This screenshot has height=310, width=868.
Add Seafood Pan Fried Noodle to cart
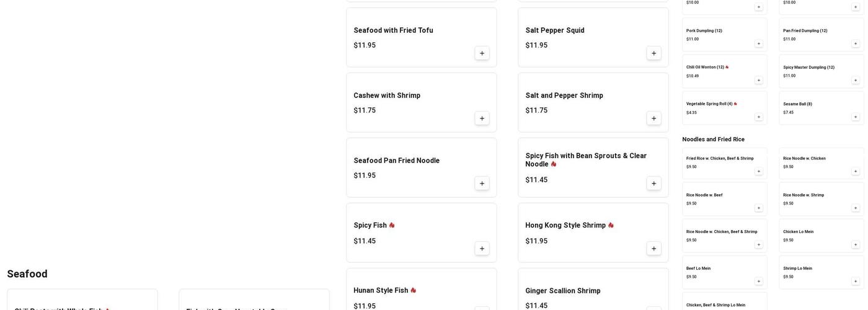[482, 184]
